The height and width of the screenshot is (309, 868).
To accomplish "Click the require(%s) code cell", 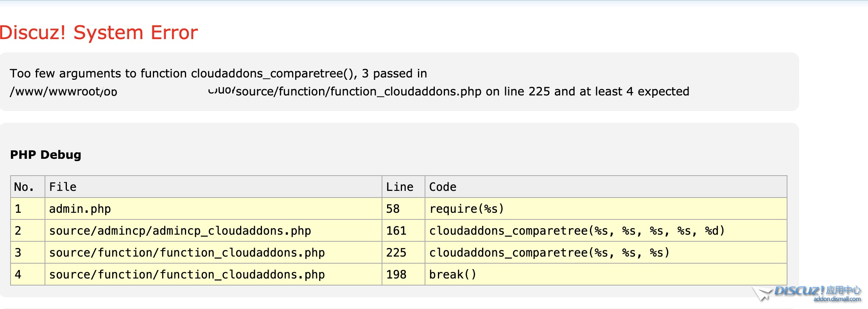I will point(466,209).
